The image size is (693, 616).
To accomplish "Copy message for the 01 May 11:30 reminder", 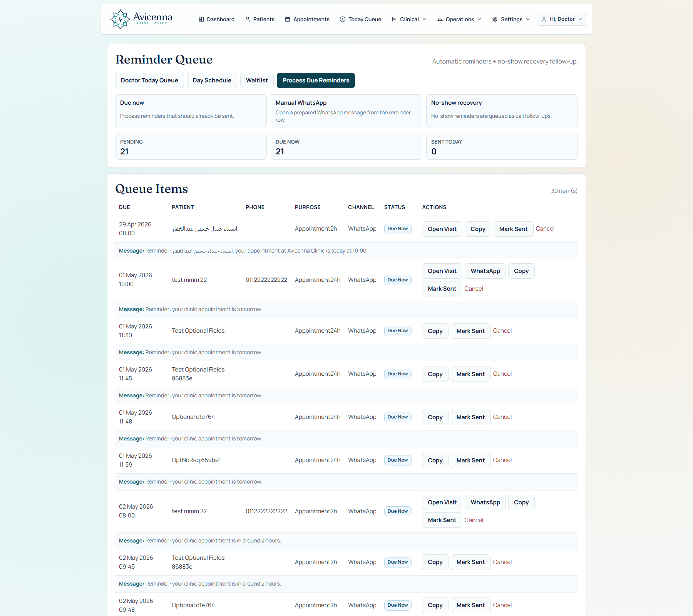I will tap(435, 331).
